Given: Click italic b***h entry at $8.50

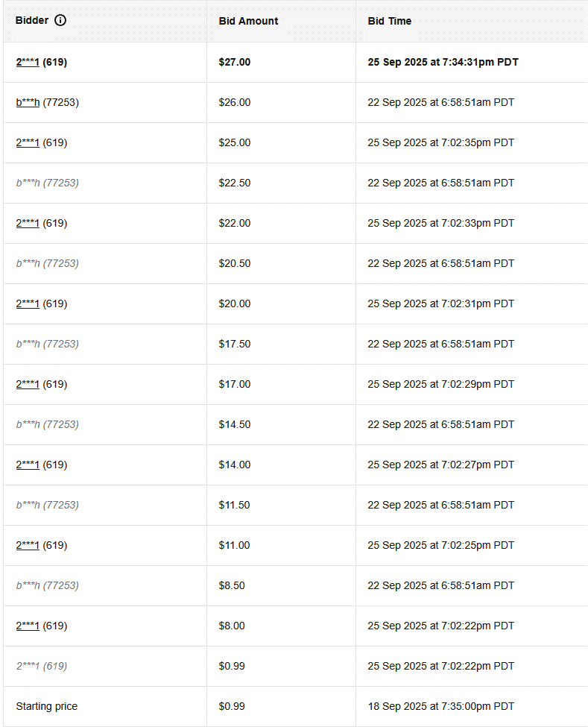Looking at the screenshot, I should 47,586.
